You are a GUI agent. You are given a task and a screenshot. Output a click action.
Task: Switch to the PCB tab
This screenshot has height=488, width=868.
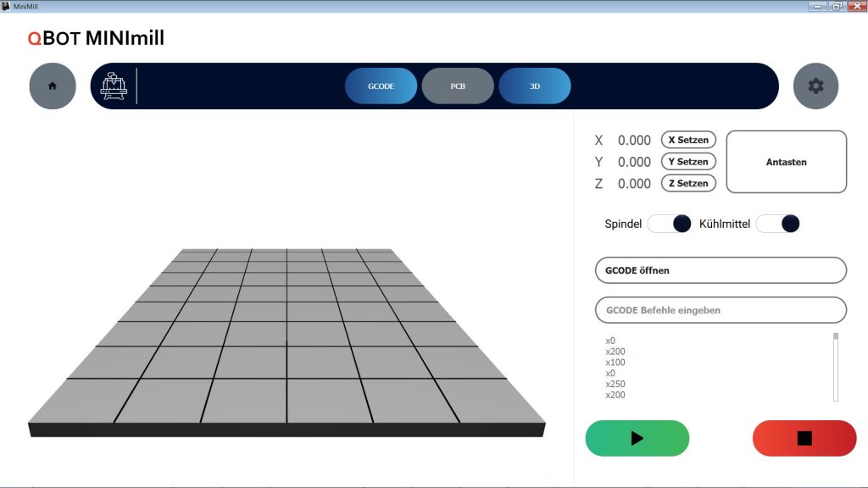pyautogui.click(x=458, y=86)
